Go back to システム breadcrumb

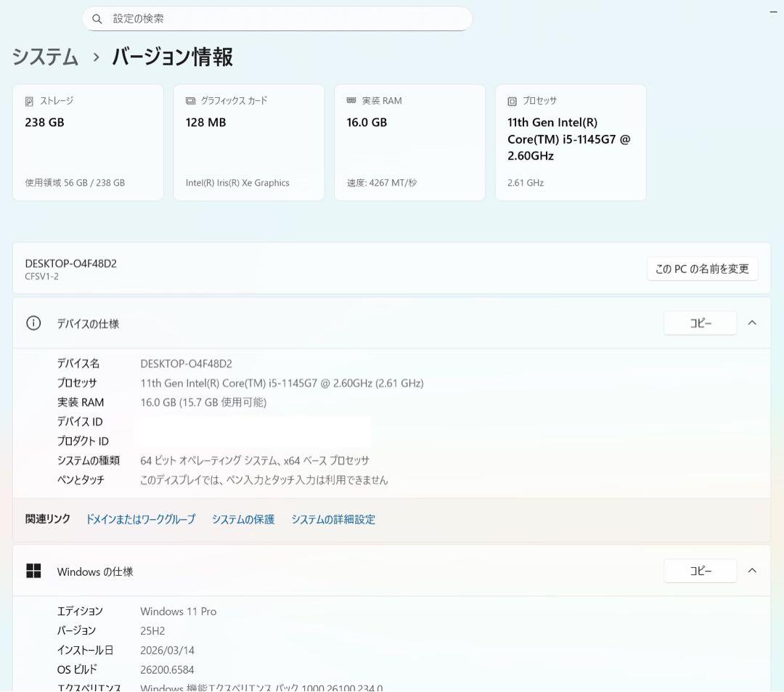point(46,57)
